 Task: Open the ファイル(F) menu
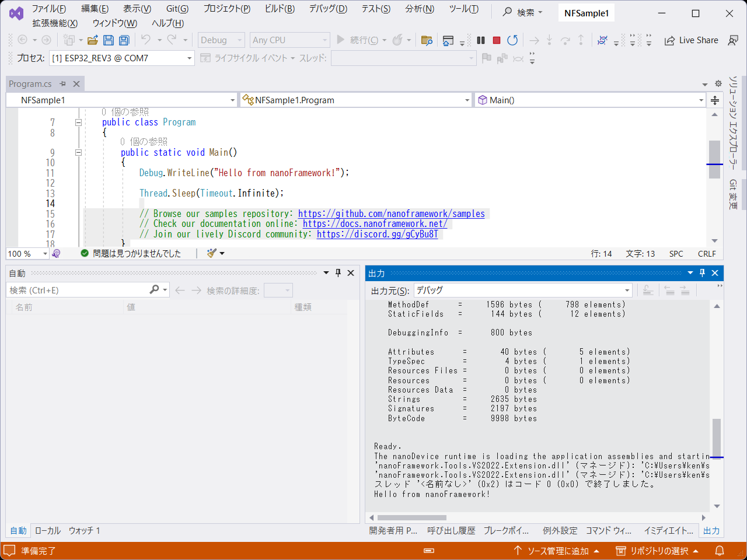pyautogui.click(x=49, y=9)
